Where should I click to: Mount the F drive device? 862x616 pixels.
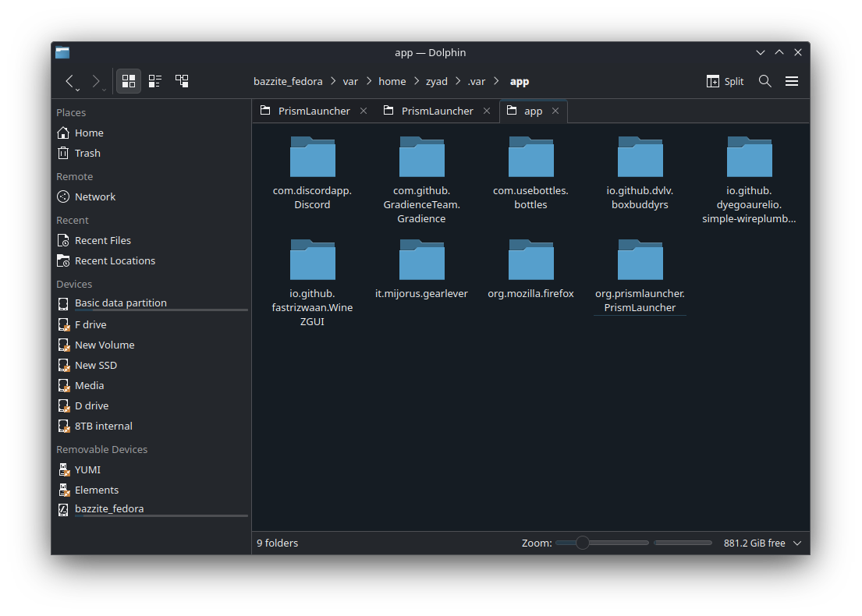click(151, 324)
